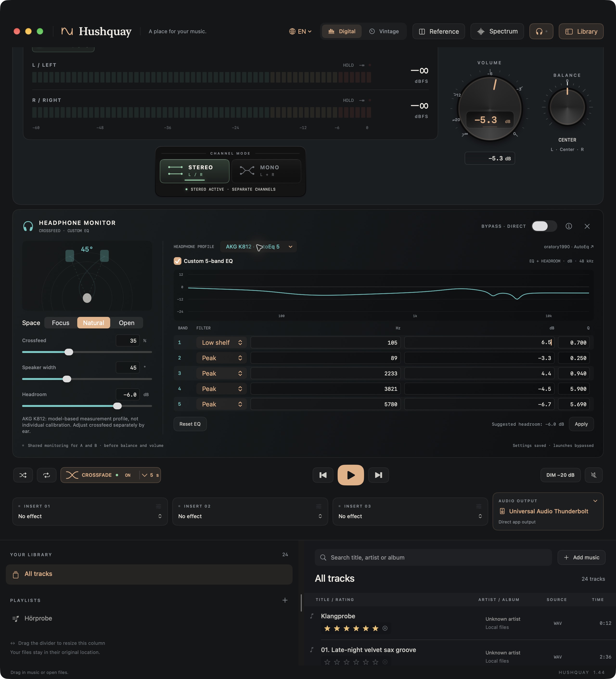616x679 pixels.
Task: Open the Reference panel
Action: click(439, 31)
